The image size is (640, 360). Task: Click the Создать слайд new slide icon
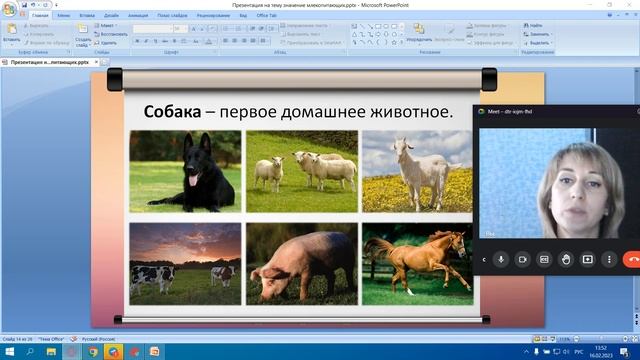click(x=83, y=29)
